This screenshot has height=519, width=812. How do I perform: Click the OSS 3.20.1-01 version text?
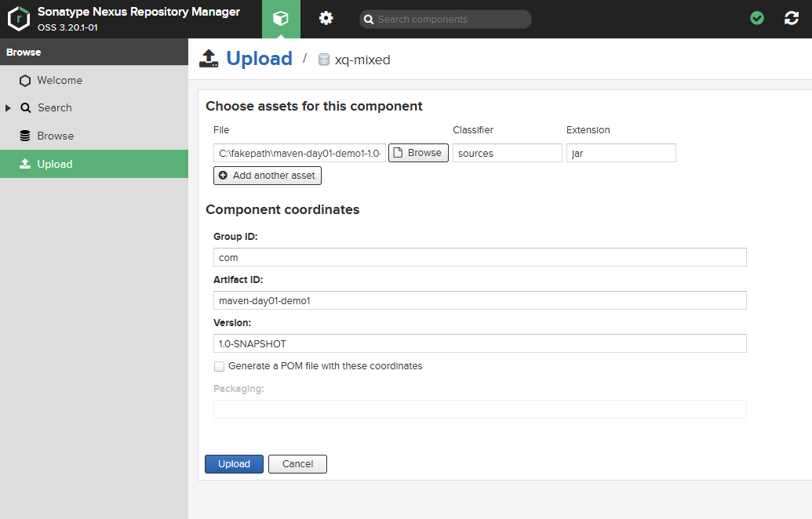click(x=67, y=27)
